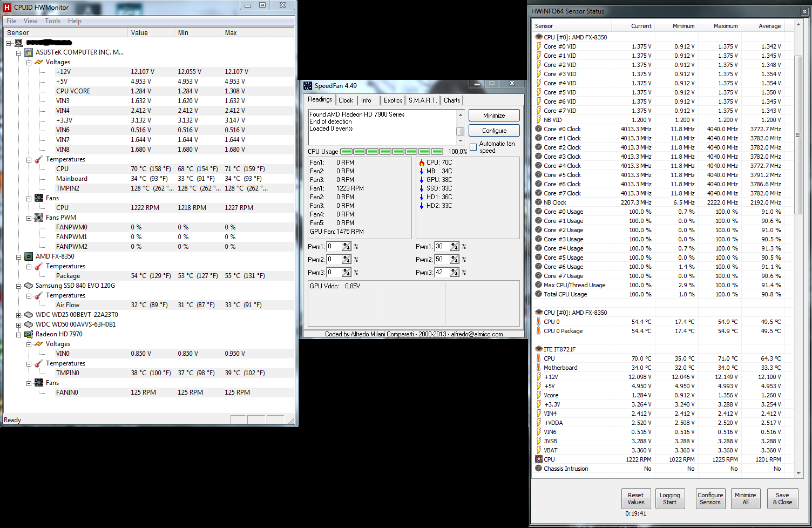
Task: Open the Charts tab in SpeedFan
Action: coord(452,100)
